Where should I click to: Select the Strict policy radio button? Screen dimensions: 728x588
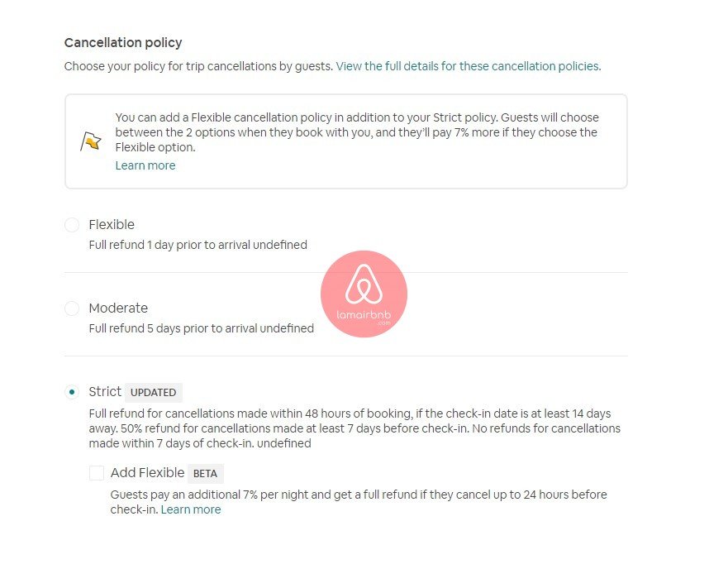tap(72, 392)
